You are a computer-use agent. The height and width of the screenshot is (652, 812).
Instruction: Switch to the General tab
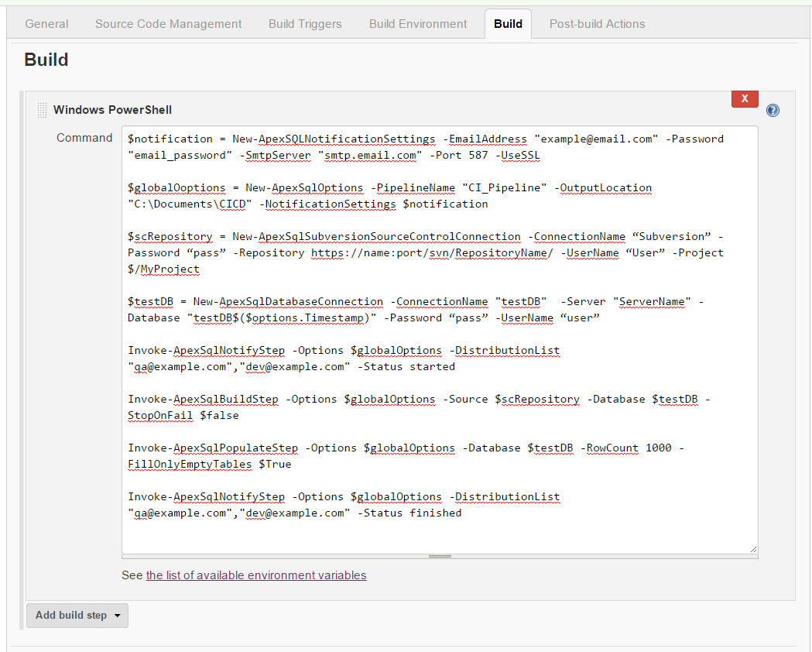click(46, 24)
